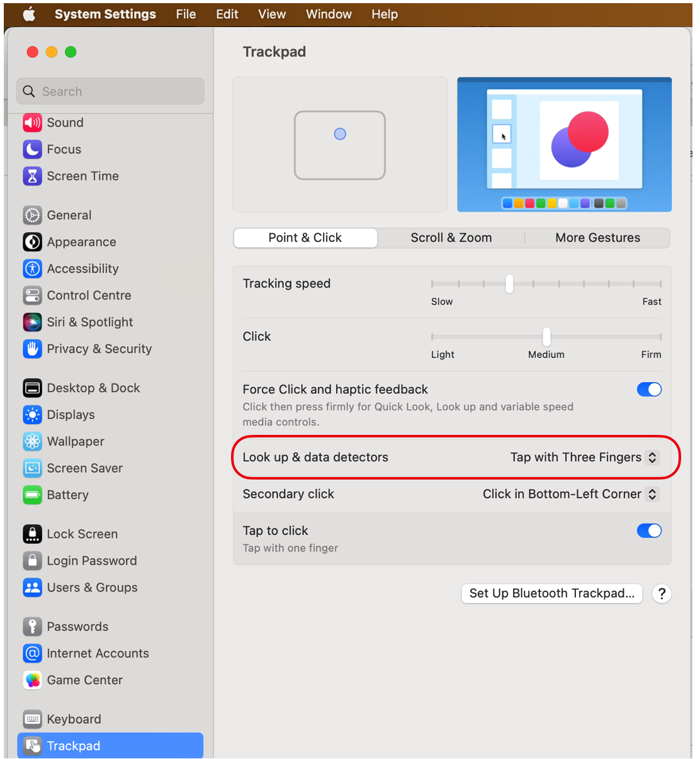Open the Edit menu

227,14
